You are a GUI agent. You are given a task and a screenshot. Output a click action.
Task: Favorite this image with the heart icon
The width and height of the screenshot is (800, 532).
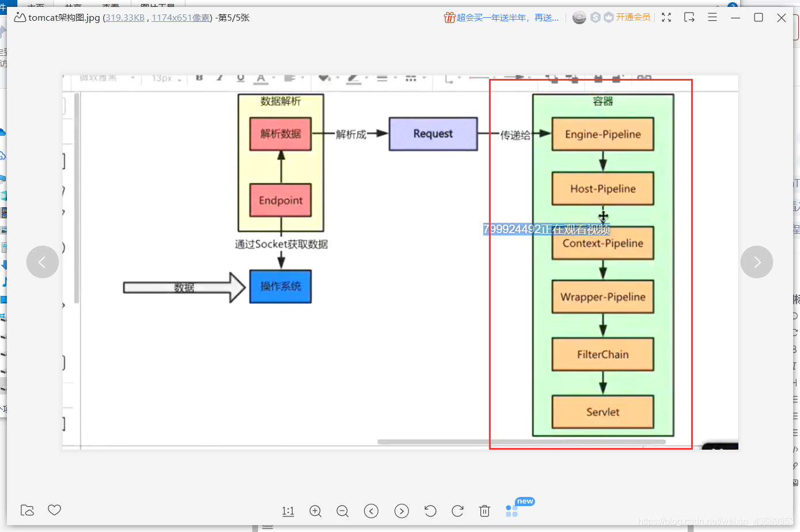55,510
